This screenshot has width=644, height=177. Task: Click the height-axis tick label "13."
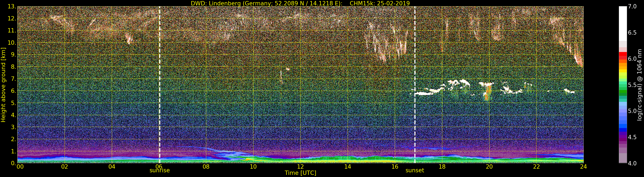12,6
